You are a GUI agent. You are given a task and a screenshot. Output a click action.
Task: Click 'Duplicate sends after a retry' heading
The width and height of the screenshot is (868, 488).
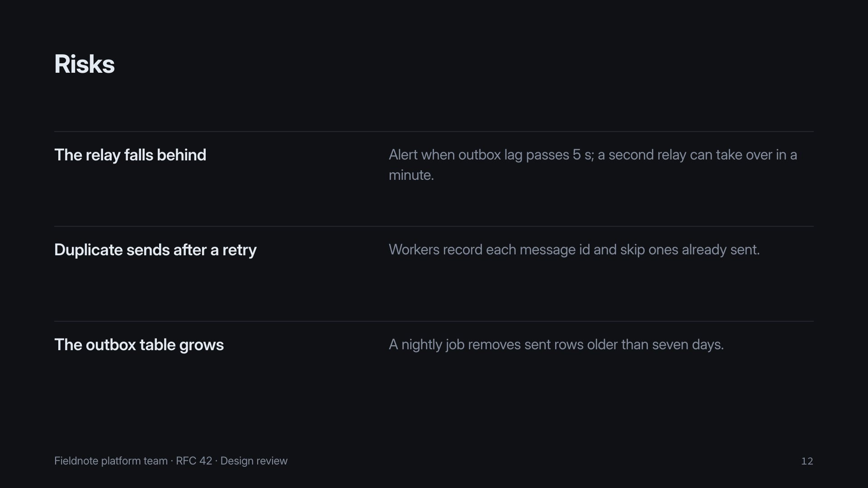tap(156, 250)
